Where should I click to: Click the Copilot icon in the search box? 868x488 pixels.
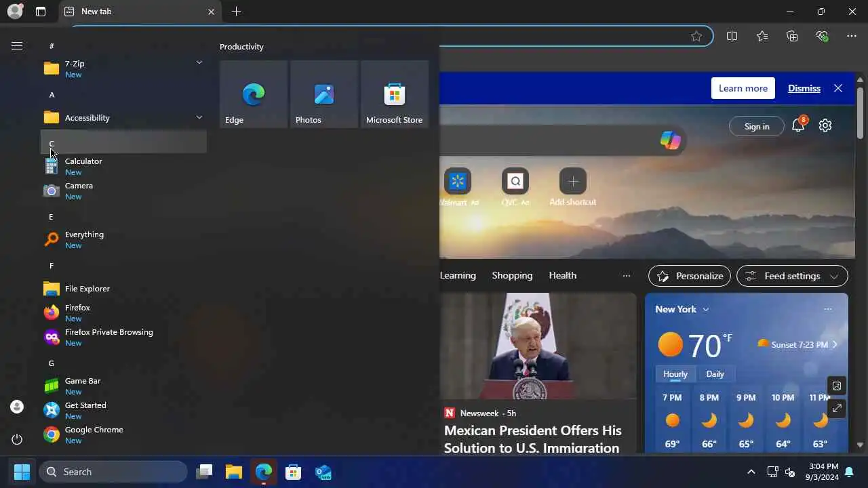click(x=671, y=140)
